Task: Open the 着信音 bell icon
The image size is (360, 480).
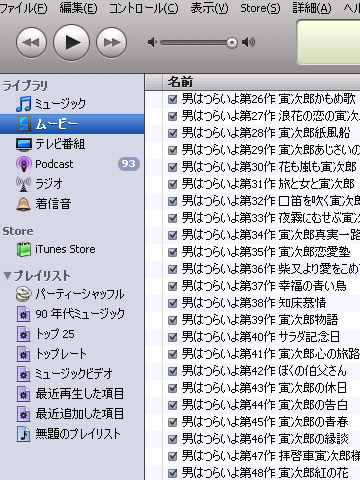Action: tap(23, 204)
